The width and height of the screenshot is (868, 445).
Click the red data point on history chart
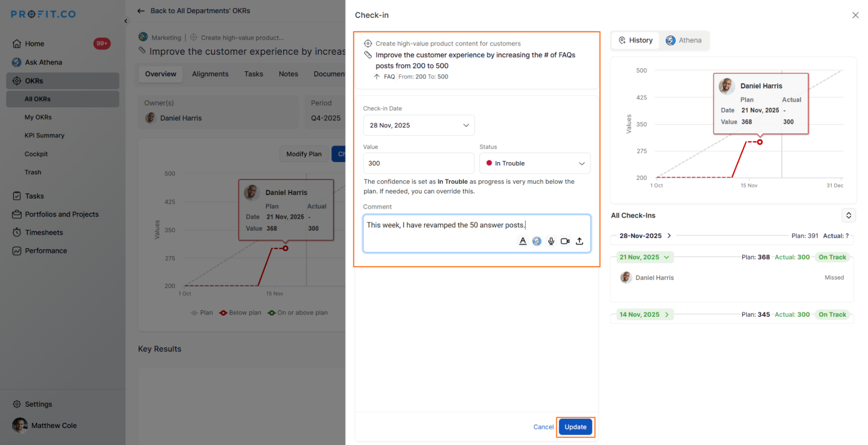(760, 142)
